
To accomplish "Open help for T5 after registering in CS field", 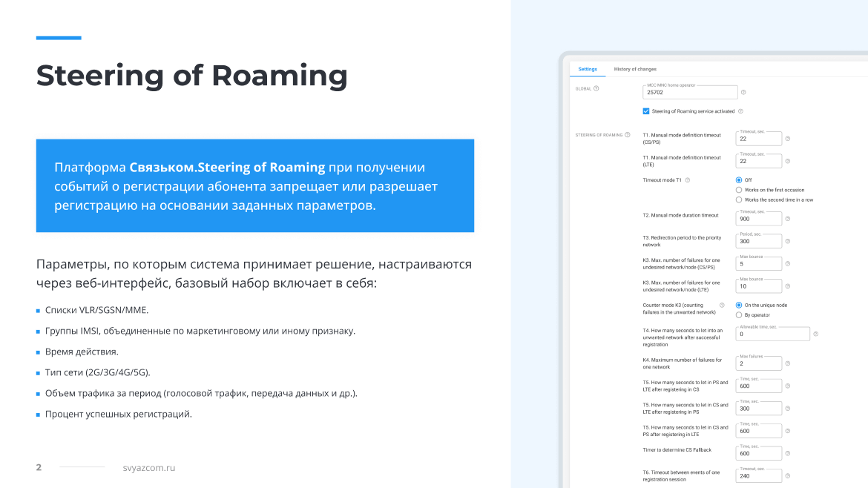I will coord(788,386).
